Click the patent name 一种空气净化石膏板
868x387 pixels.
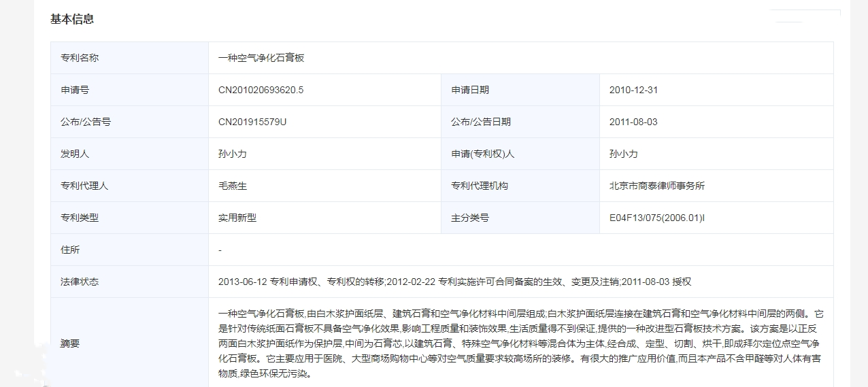click(x=261, y=58)
